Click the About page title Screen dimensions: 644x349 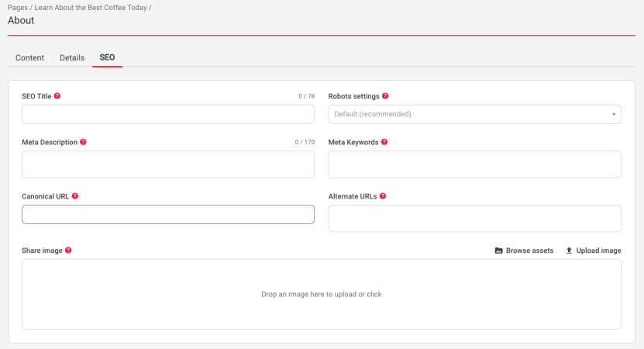click(x=21, y=21)
